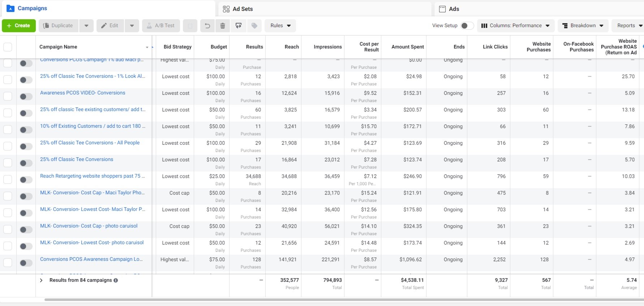Click the tag label icon
Screen dimensions: 644x306
[x=254, y=26]
